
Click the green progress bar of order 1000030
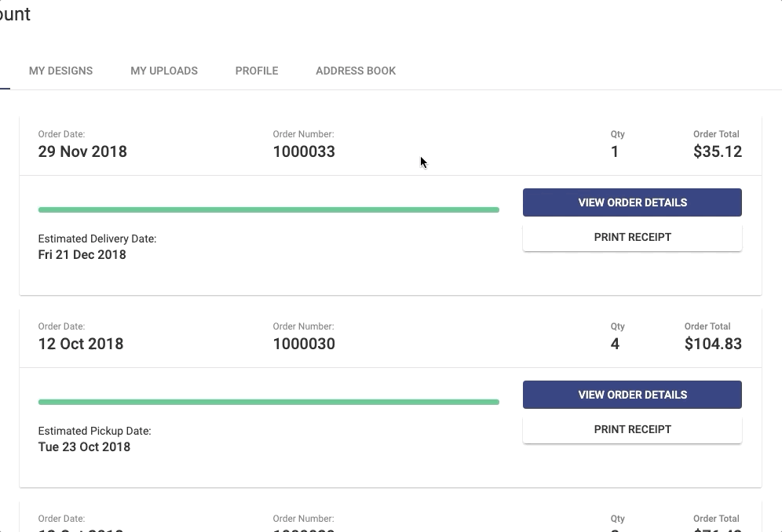[269, 403]
